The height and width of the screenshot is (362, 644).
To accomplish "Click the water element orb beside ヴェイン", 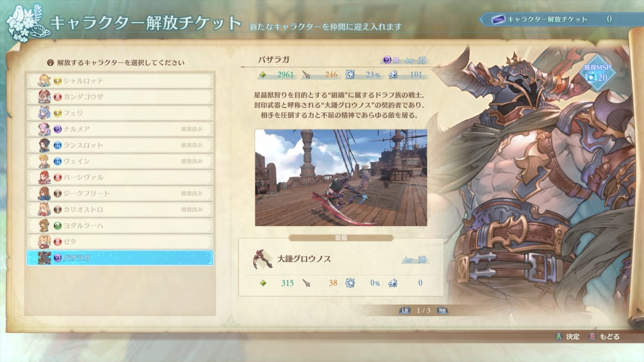I will click(57, 161).
